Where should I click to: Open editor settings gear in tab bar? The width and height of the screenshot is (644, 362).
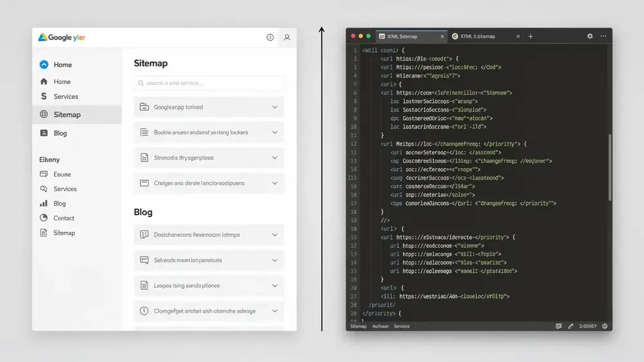pos(590,36)
